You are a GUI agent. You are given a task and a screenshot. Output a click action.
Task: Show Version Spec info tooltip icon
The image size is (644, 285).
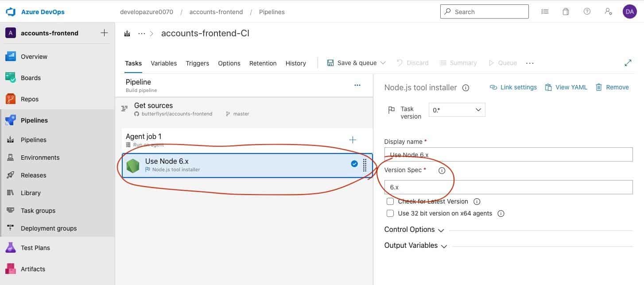pyautogui.click(x=442, y=170)
